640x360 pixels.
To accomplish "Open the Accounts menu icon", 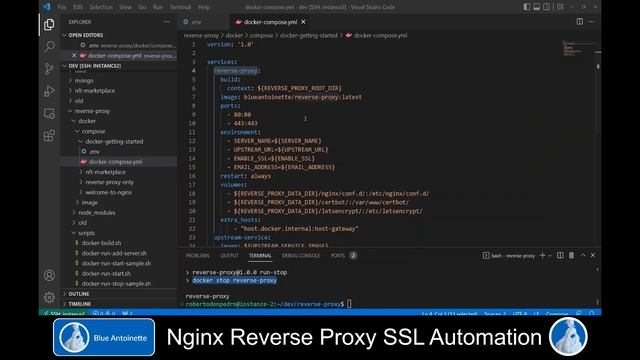I will (x=49, y=275).
